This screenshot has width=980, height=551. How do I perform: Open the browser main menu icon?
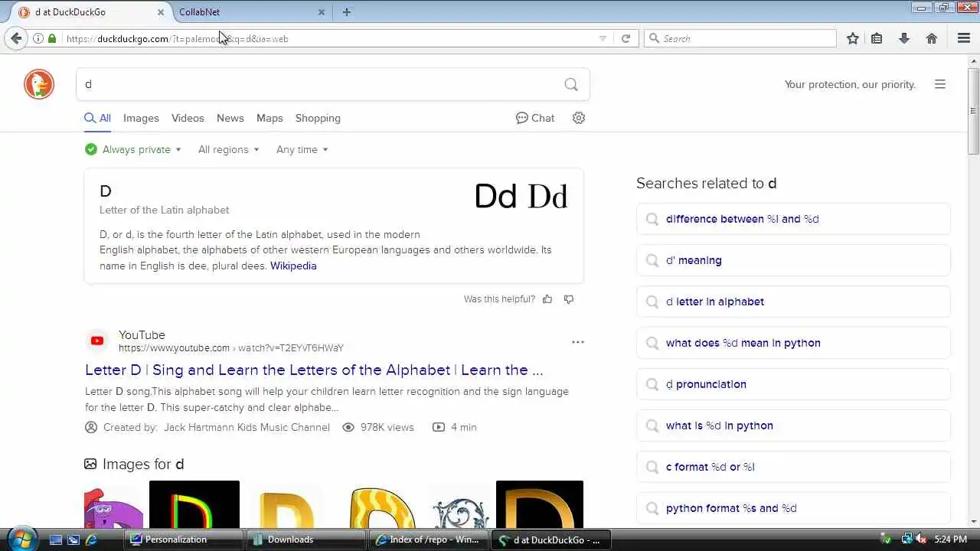[x=964, y=38]
